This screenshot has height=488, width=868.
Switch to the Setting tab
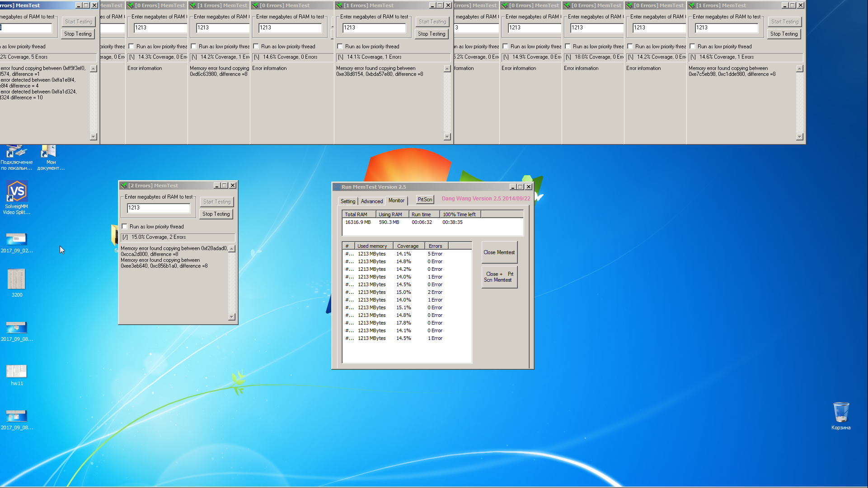[x=347, y=201]
